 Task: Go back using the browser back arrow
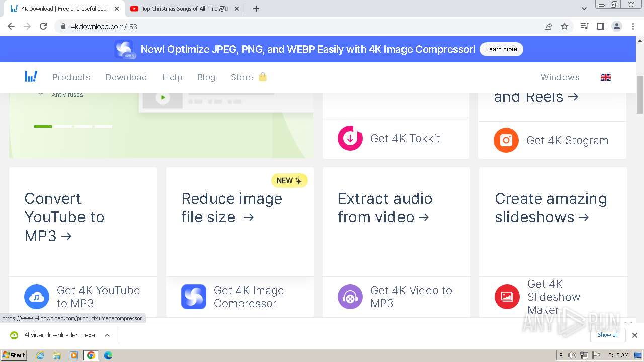(11, 26)
